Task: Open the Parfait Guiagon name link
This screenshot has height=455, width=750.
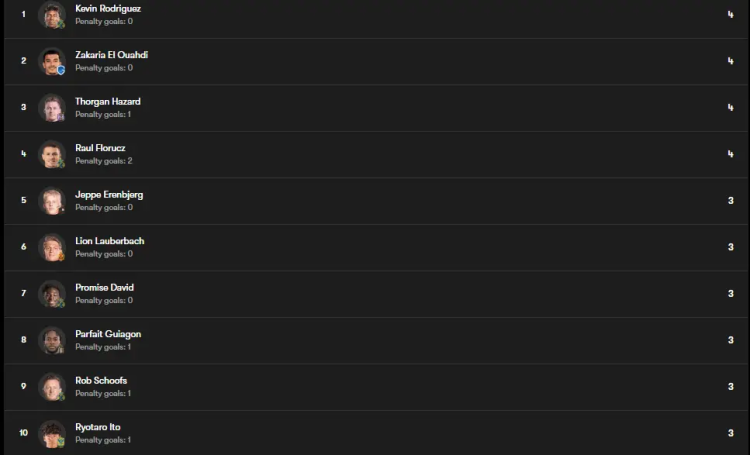Action: point(108,334)
